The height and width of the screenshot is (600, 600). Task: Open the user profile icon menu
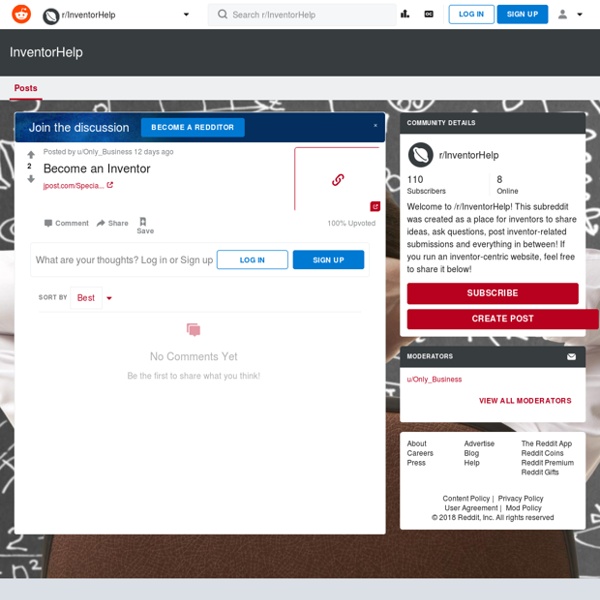click(x=562, y=15)
